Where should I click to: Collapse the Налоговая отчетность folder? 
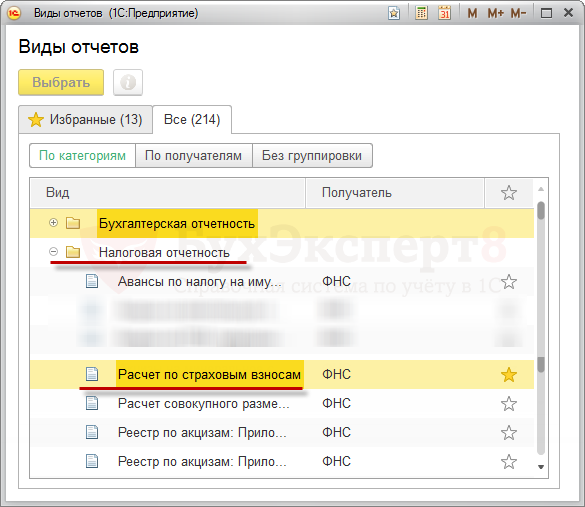tap(53, 252)
